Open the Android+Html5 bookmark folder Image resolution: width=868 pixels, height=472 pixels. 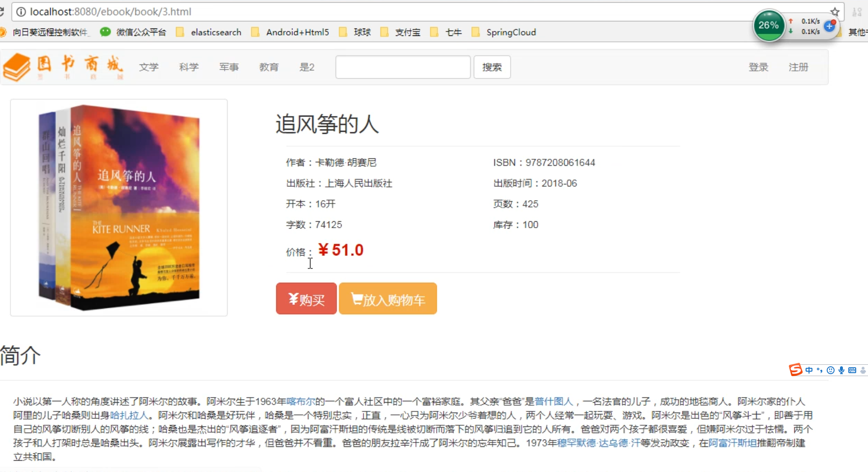point(290,32)
